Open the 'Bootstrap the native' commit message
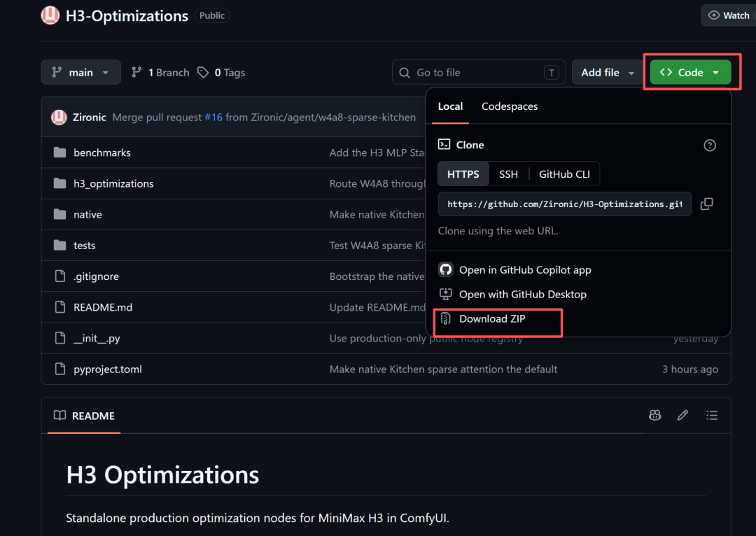The width and height of the screenshot is (756, 536). (377, 276)
